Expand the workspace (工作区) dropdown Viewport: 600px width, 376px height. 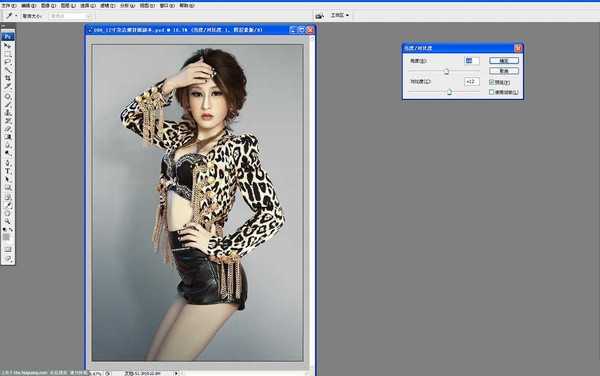point(340,15)
